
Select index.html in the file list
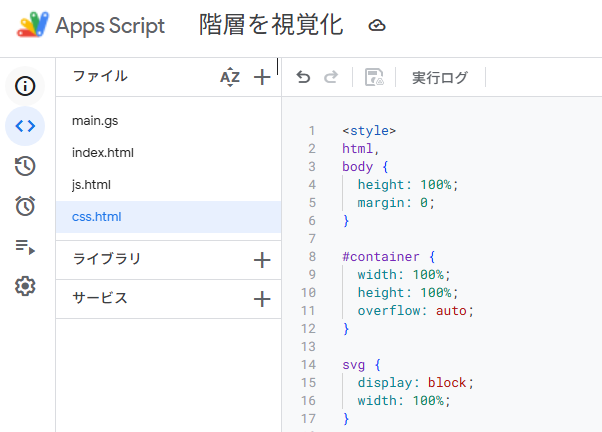(102, 153)
